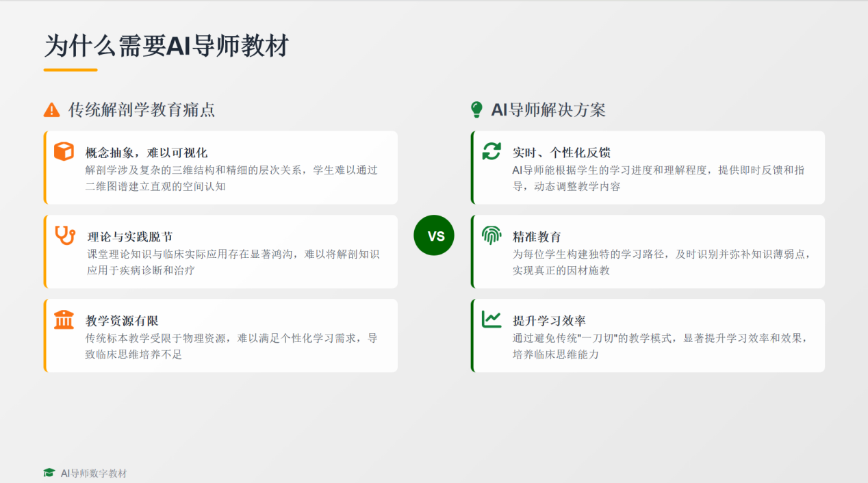Click the 概念抽象，难以可视化 card title
Image resolution: width=868 pixels, height=483 pixels.
146,153
